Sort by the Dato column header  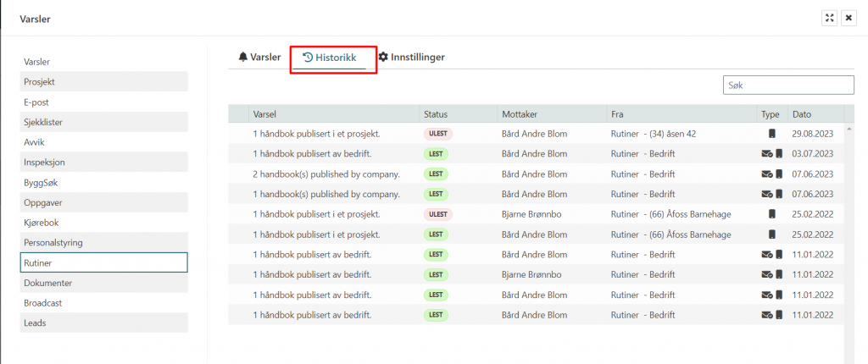(x=802, y=114)
